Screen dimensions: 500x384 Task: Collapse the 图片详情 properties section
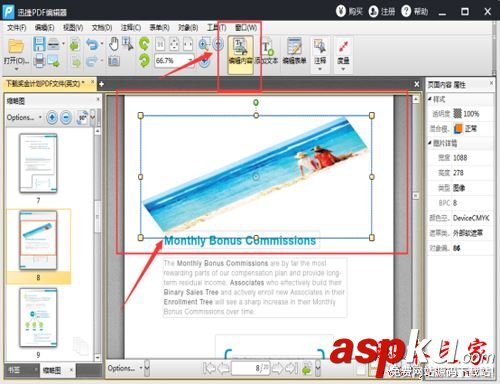(430, 143)
